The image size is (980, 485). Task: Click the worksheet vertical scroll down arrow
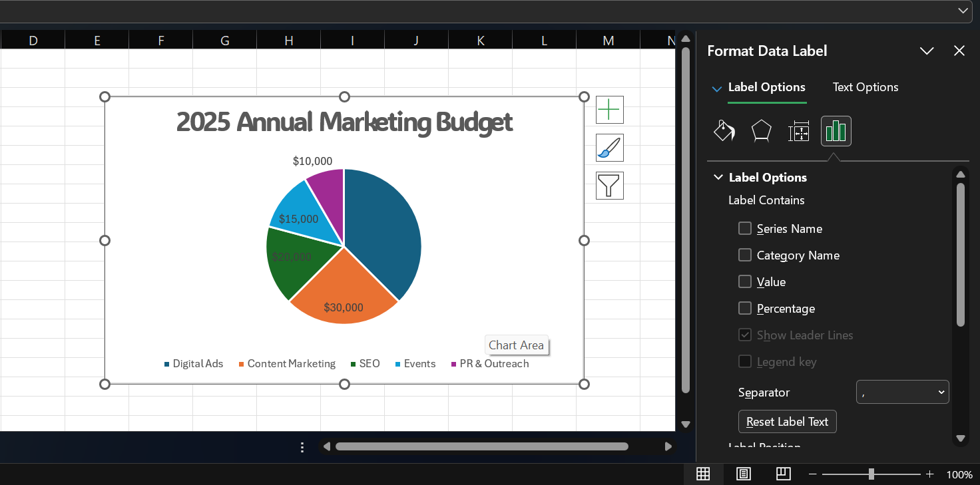686,424
